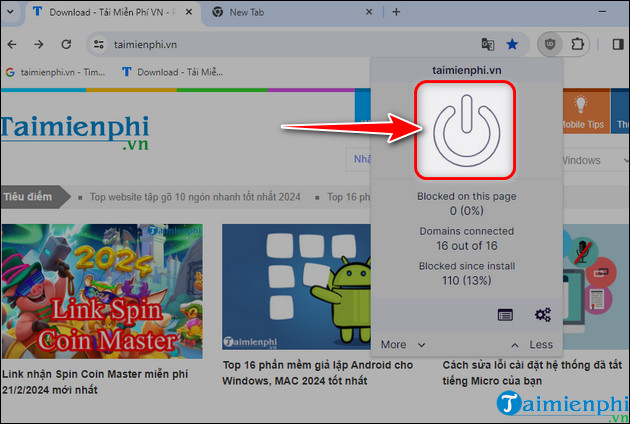Open Cách sửa lỗi Micro article link
The image size is (630, 424).
532,373
